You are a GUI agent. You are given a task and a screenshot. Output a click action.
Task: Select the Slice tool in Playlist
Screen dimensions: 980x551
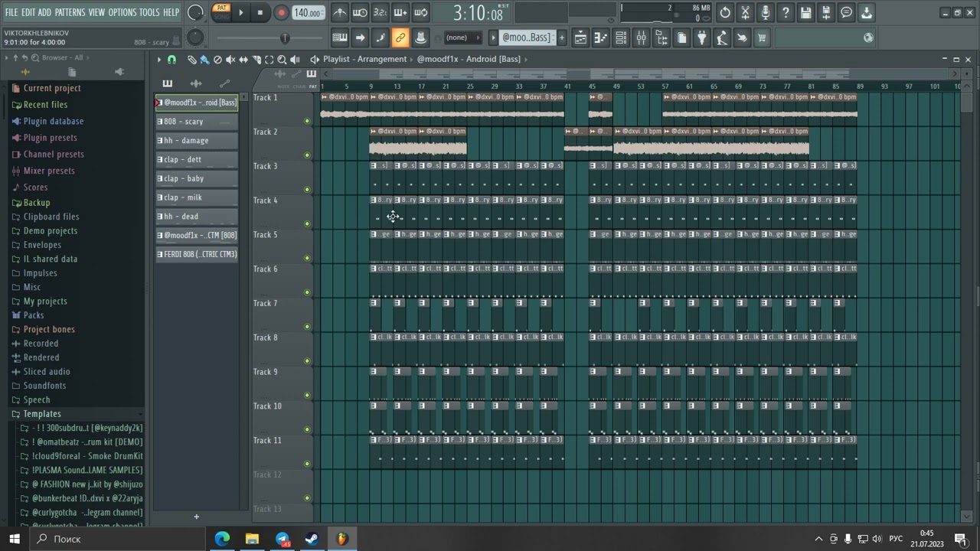pos(256,60)
